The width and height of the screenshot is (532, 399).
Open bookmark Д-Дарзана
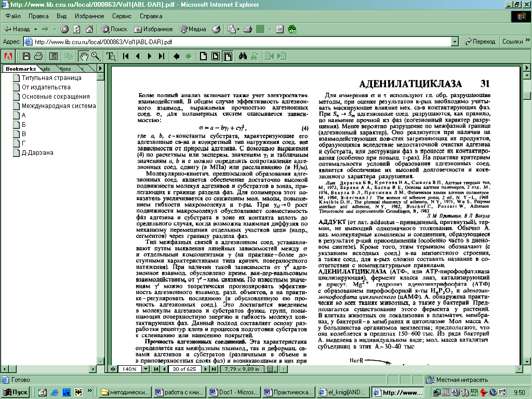(x=37, y=153)
